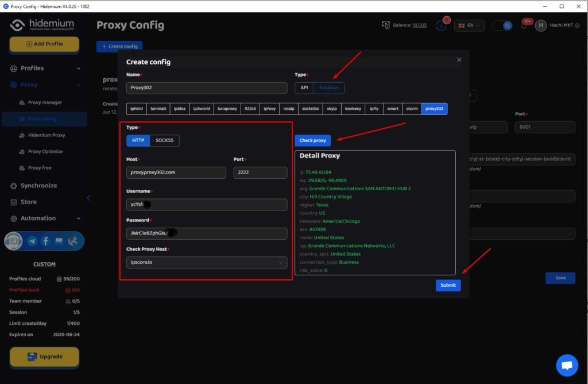Select the kookeey provider tab
The image size is (588, 384).
353,109
